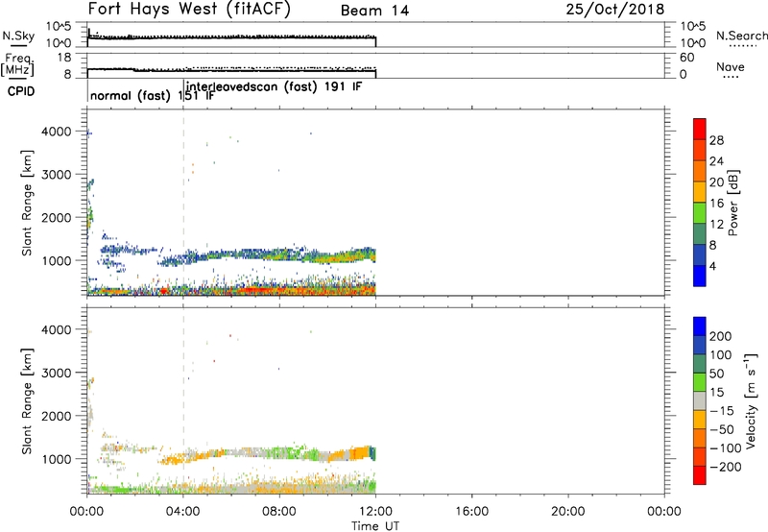Click the '08:00' time tick label
This screenshot has width=768, height=532.
279,512
